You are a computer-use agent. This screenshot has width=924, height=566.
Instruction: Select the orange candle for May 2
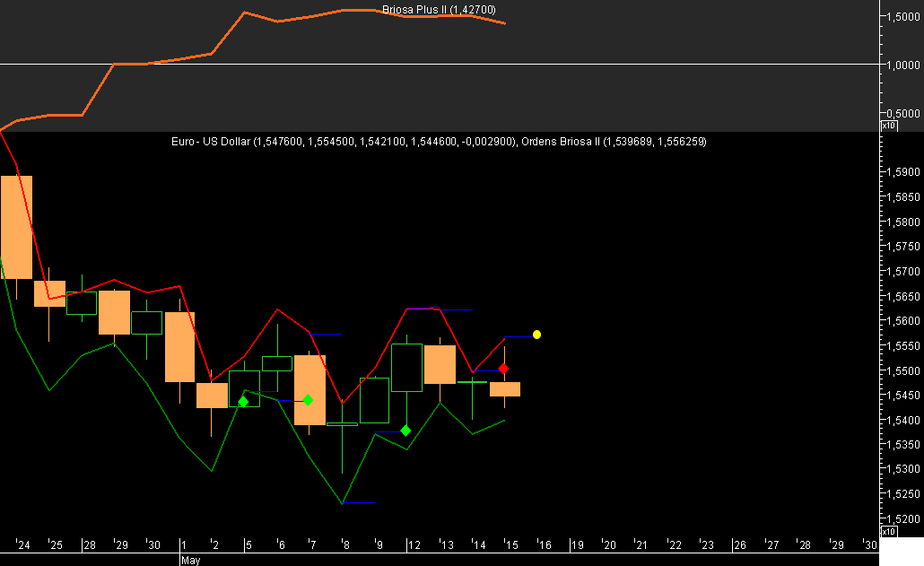(x=212, y=396)
